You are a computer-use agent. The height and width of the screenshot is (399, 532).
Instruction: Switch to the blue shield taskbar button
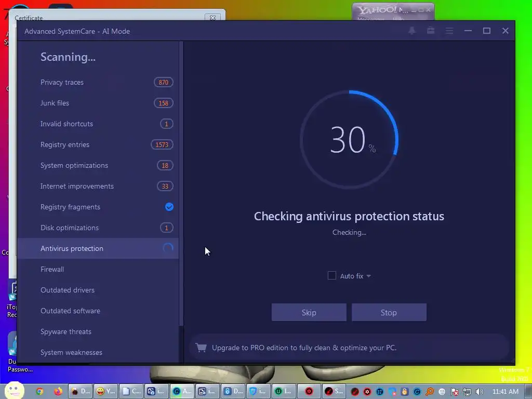click(x=258, y=391)
